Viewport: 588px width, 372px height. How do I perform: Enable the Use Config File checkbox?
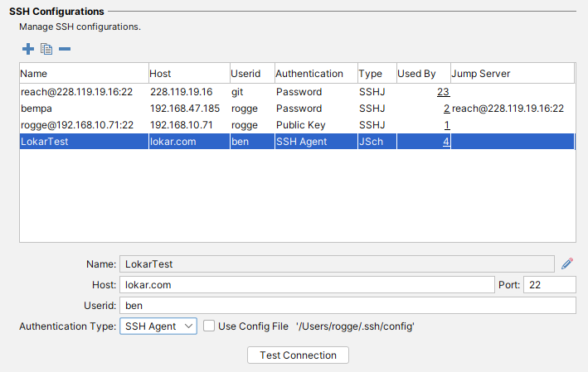(x=209, y=326)
